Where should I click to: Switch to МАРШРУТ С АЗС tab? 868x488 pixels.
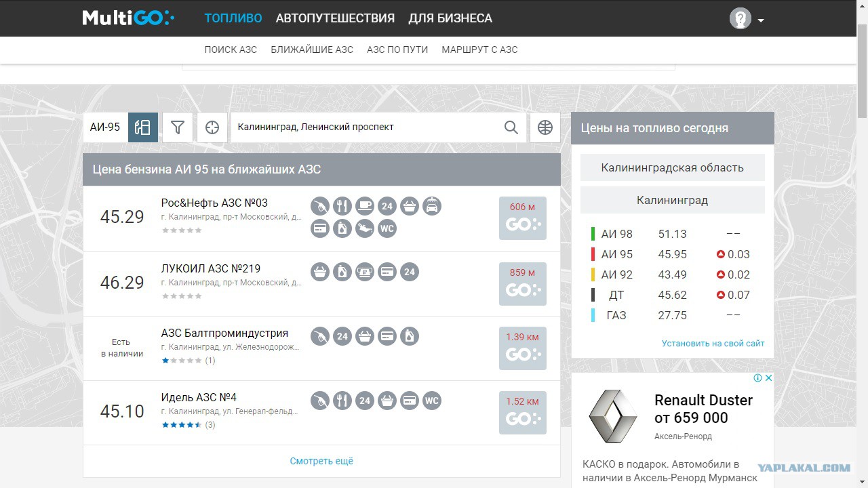coord(479,49)
